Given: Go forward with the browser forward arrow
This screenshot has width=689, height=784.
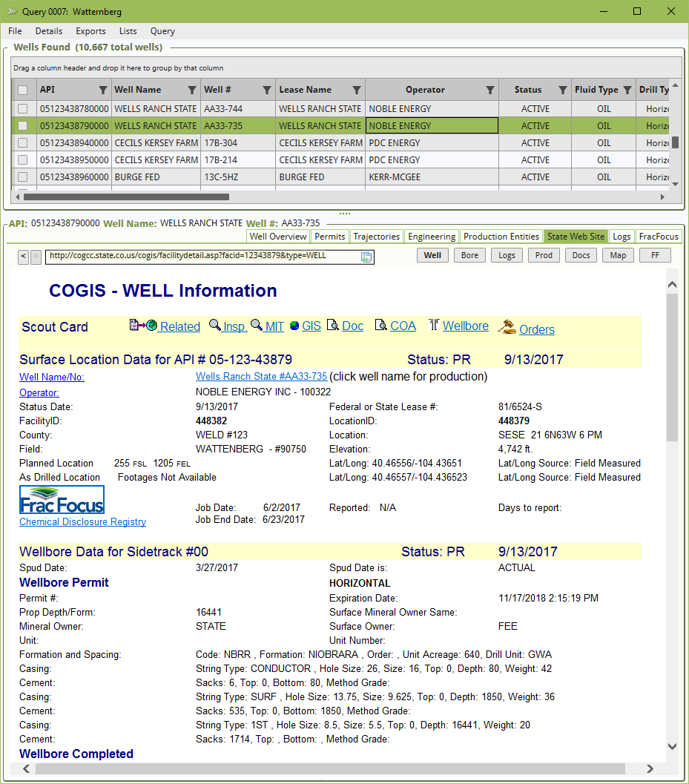Looking at the screenshot, I should coord(36,257).
